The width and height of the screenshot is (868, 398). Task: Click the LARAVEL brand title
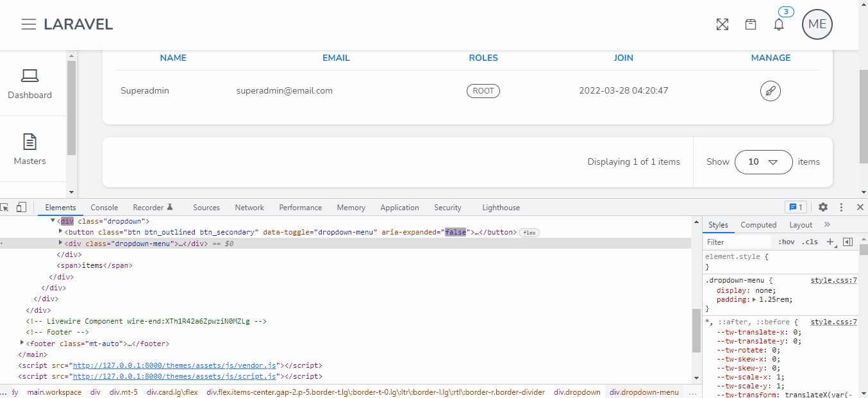click(x=78, y=24)
